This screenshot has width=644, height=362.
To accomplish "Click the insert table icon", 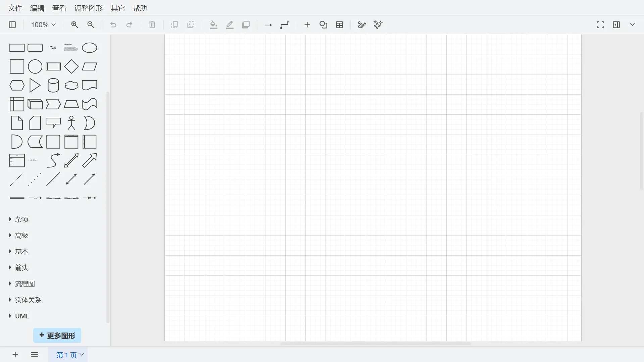I will coord(339,25).
